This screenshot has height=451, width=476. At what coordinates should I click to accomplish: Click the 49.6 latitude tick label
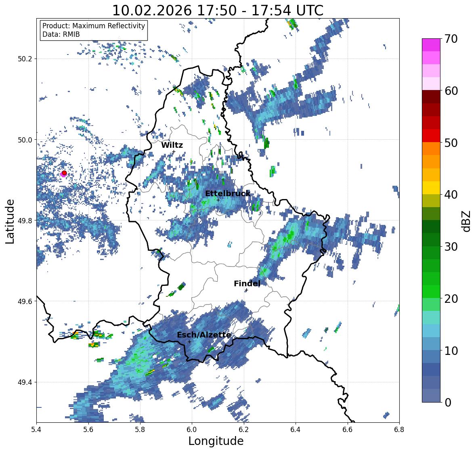(x=25, y=301)
